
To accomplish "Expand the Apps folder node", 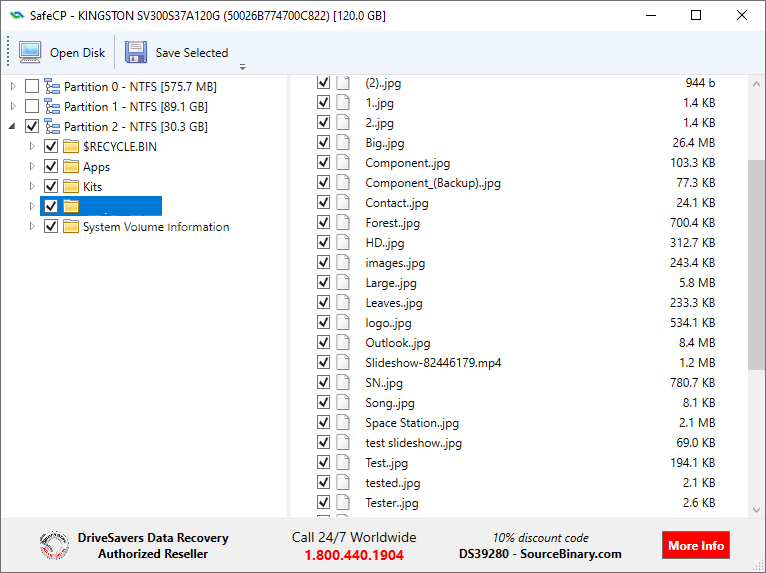I will click(x=32, y=167).
